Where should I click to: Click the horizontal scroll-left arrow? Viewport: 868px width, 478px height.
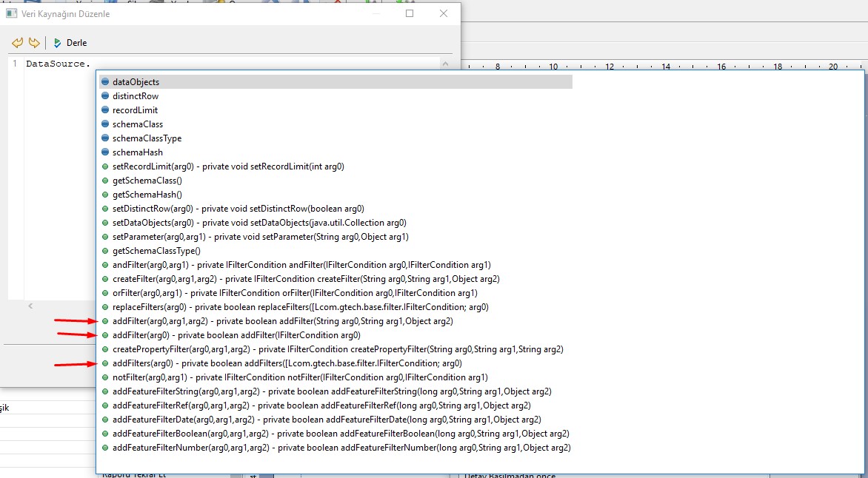pos(30,306)
